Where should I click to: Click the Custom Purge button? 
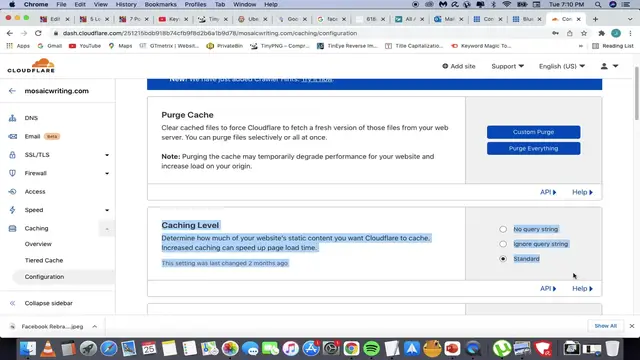pos(533,132)
